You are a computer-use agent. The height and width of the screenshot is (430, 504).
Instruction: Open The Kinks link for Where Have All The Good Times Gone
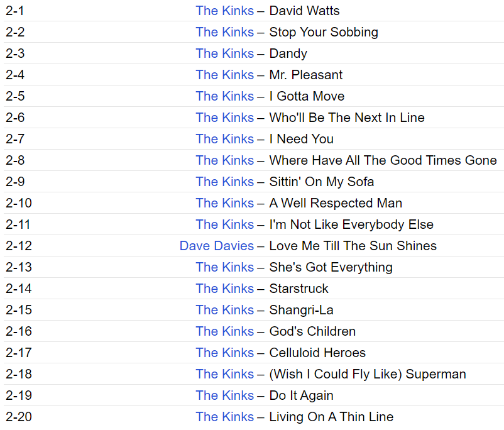[x=224, y=160]
